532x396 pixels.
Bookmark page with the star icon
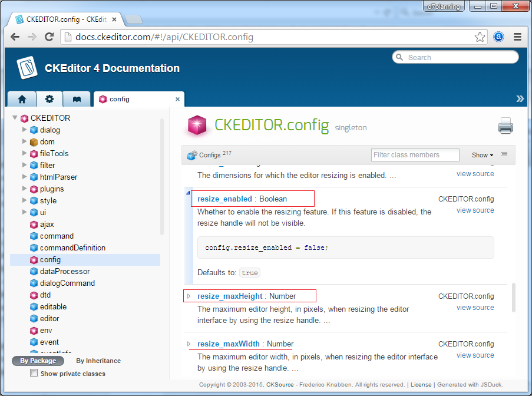point(480,37)
